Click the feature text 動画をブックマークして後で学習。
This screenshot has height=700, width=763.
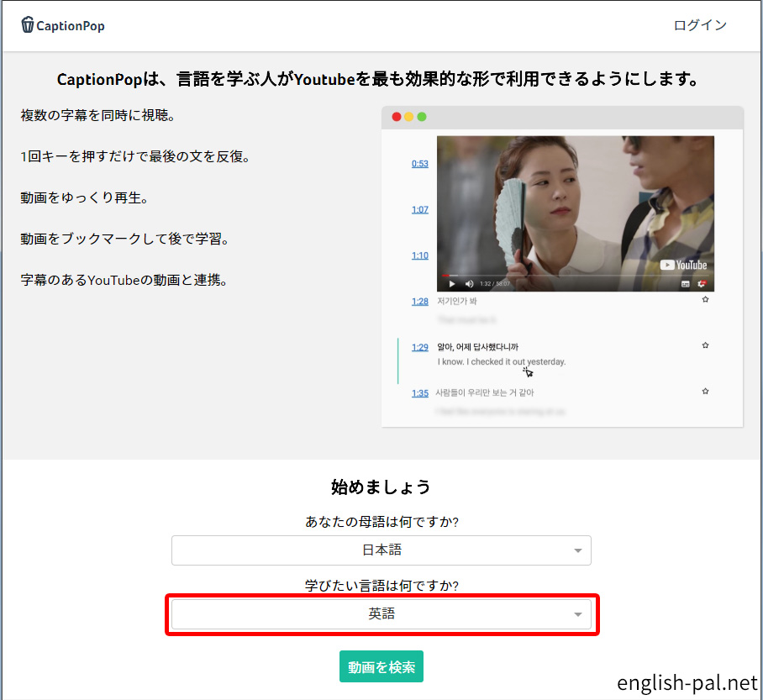pyautogui.click(x=125, y=239)
